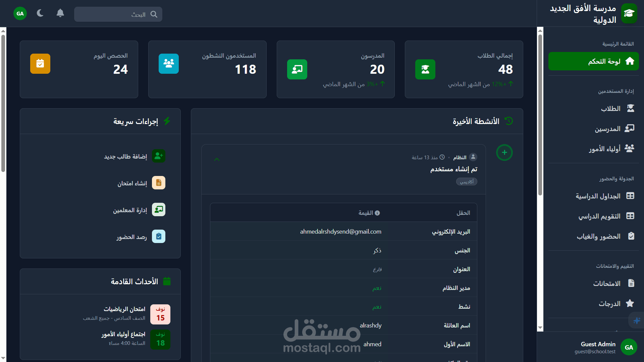Toggle dark mode with moon icon
Screen dimensions: 644x362
pyautogui.click(x=40, y=13)
